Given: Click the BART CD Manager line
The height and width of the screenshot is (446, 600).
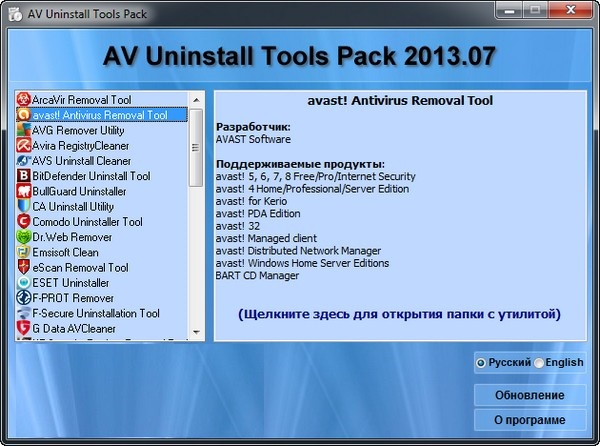Looking at the screenshot, I should 258,275.
